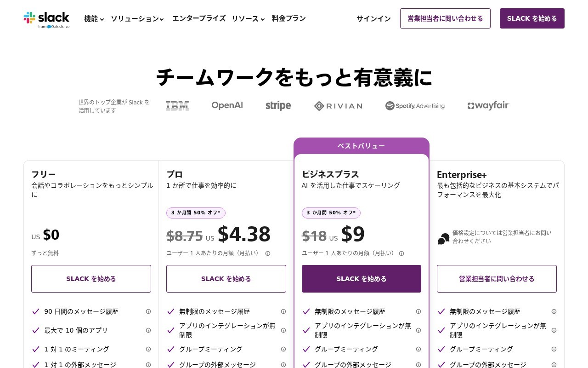This screenshot has height=368, width=588.
Task: Click info icon beside ビジネスプラス monthly price note
Action: (x=401, y=253)
